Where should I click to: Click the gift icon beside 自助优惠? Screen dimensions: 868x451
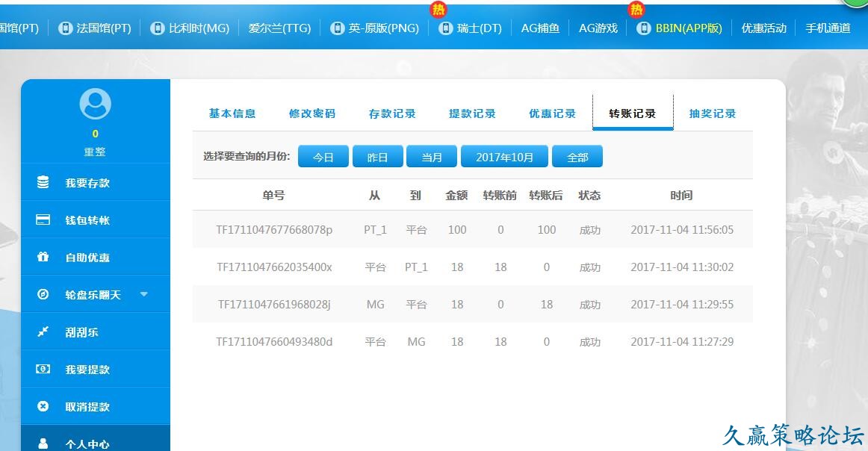[43, 257]
